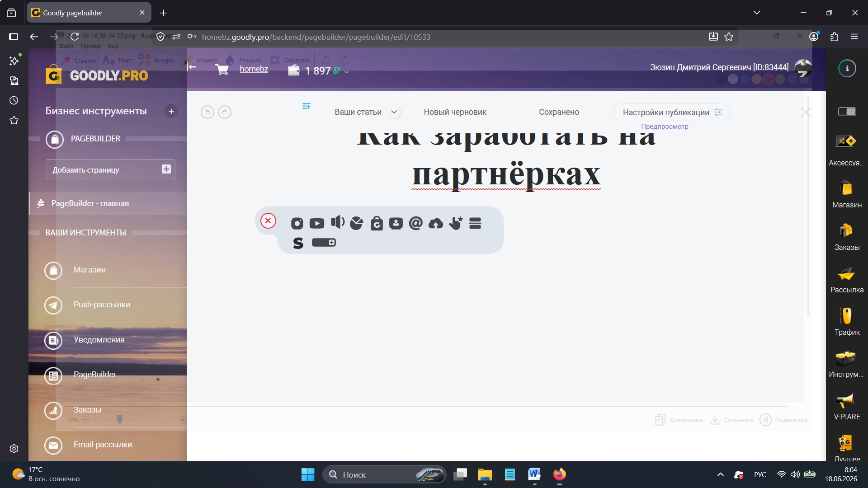Open Word from the taskbar

coord(534,474)
